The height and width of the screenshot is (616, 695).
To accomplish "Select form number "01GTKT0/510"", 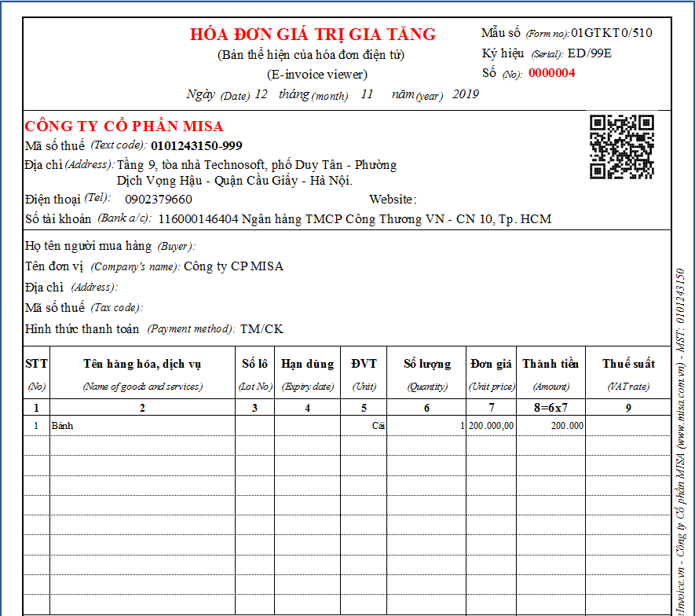I will click(x=611, y=33).
